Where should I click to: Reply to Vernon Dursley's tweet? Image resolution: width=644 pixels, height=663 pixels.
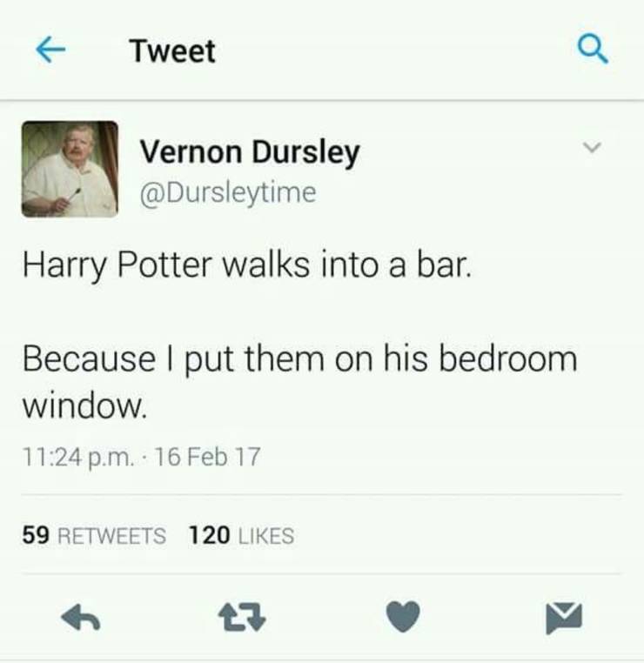[x=80, y=617]
